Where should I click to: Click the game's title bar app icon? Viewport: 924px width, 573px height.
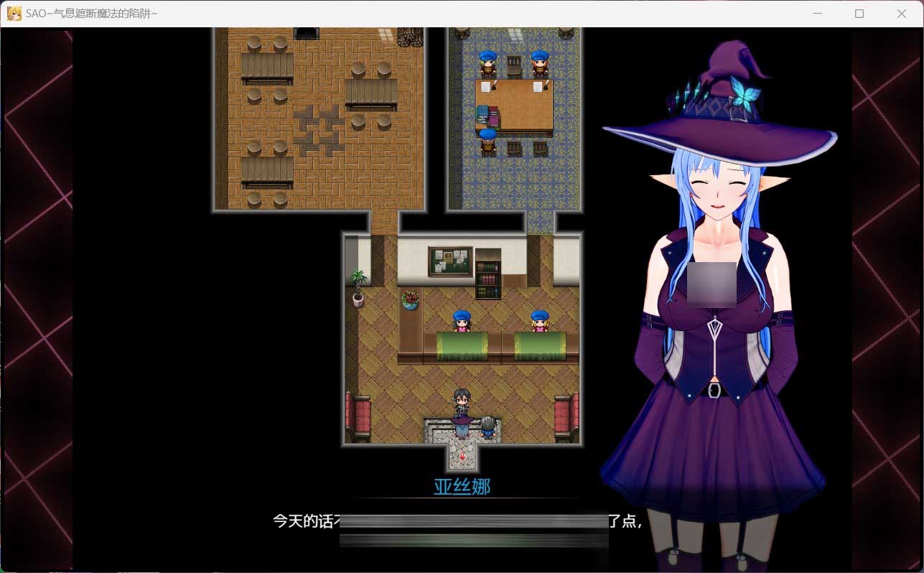click(14, 14)
